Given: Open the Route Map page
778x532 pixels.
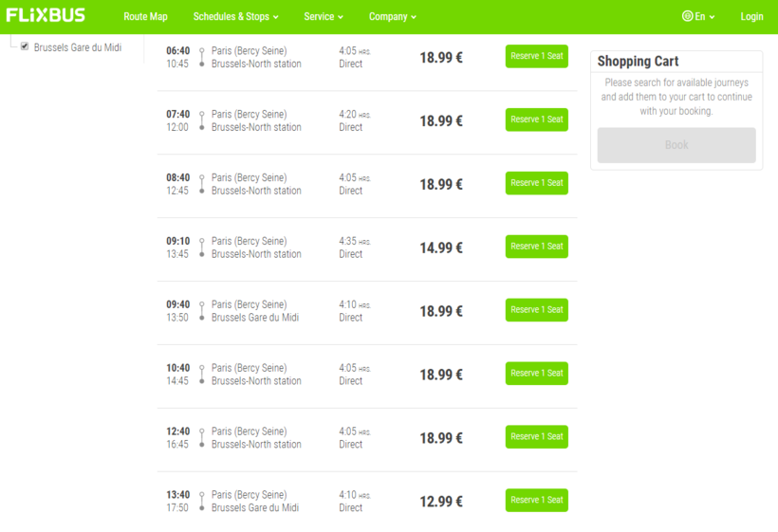Looking at the screenshot, I should (x=145, y=16).
